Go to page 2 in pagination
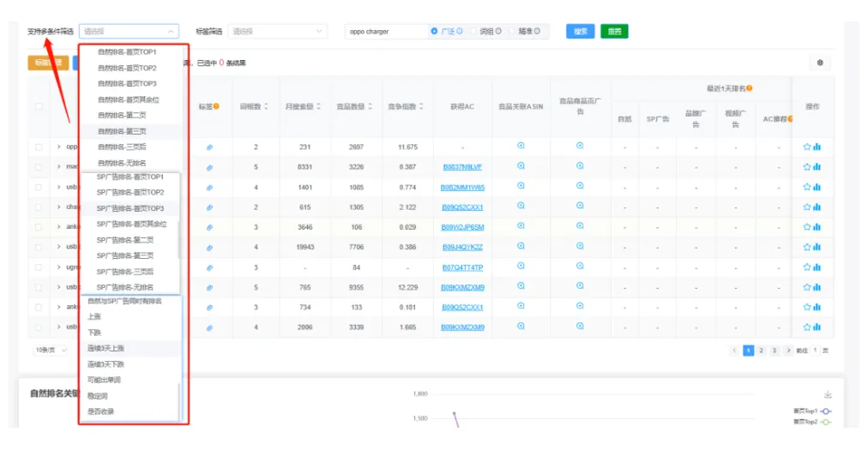 [761, 351]
